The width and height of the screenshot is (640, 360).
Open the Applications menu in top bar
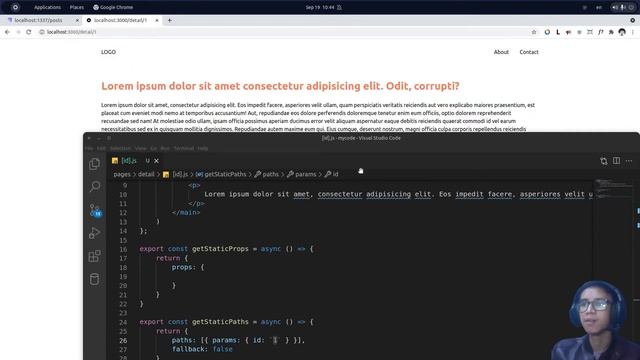pos(47,7)
